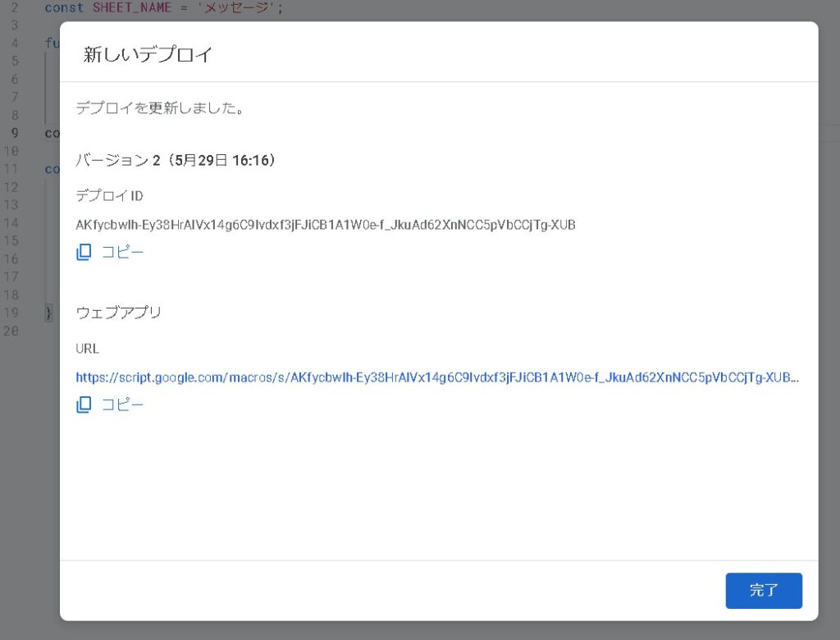Open the script.google.com web app URL link
The height and width of the screenshot is (640, 840).
(436, 377)
